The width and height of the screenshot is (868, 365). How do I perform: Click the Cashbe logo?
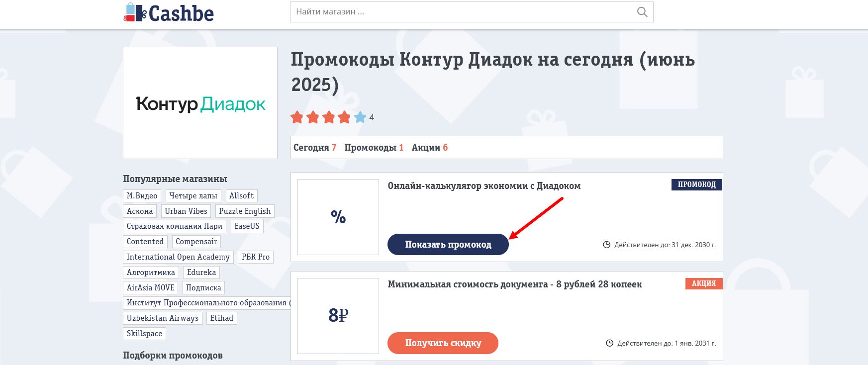[169, 12]
